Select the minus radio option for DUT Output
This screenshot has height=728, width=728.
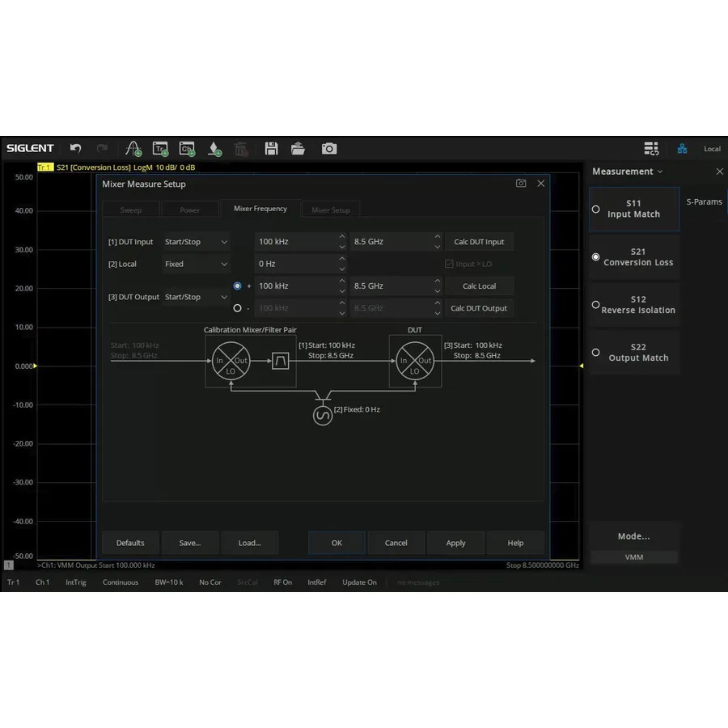(238, 307)
